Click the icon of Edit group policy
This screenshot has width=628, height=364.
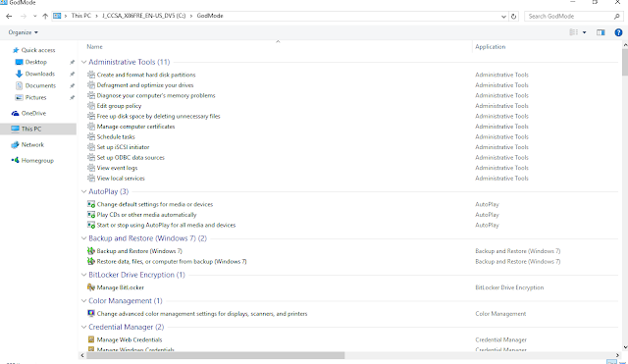[91, 106]
